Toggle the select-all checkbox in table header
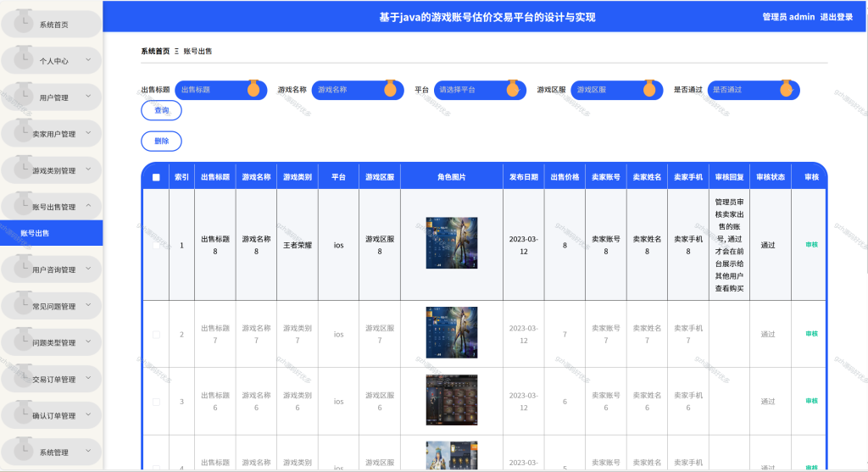 pyautogui.click(x=156, y=178)
